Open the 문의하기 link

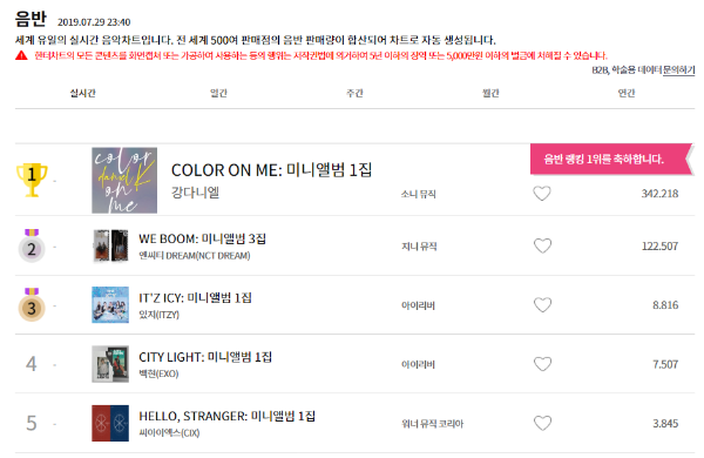(679, 70)
